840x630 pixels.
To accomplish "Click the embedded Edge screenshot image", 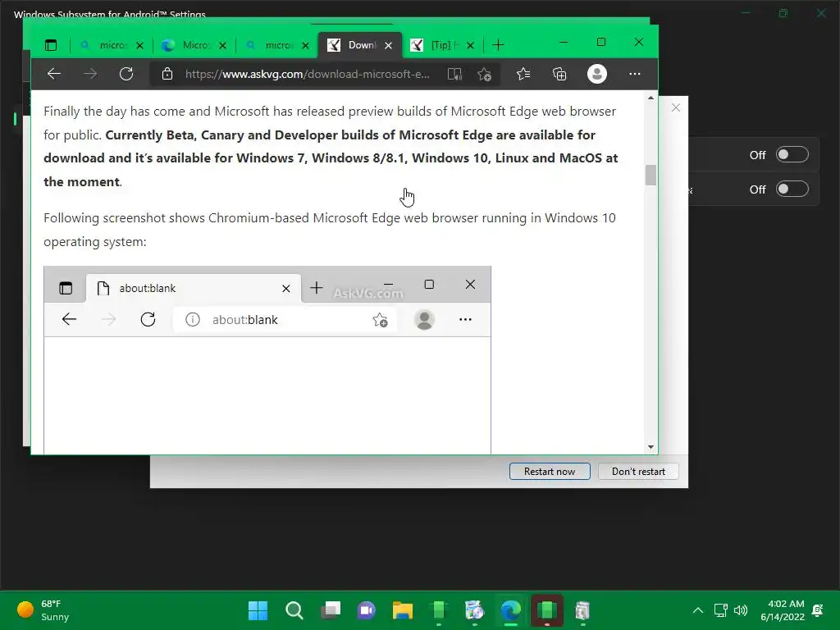I will click(x=267, y=360).
